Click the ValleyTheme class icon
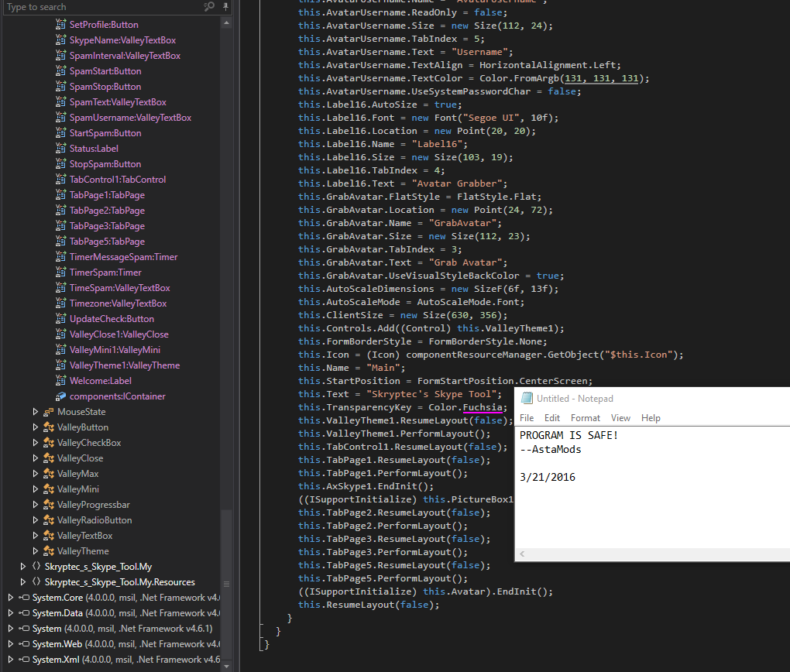The height and width of the screenshot is (672, 790). tap(49, 551)
